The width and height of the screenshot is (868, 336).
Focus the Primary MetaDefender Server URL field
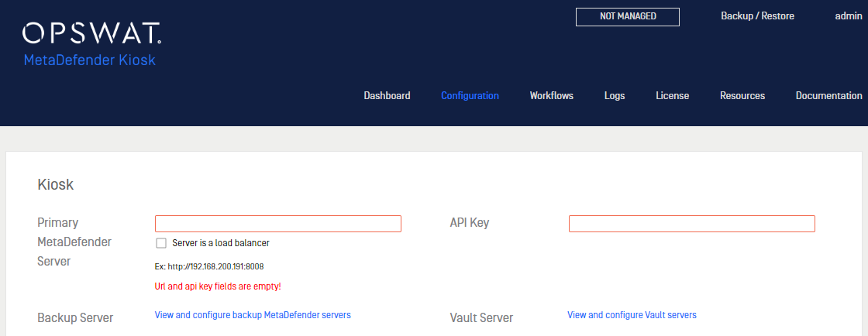278,224
